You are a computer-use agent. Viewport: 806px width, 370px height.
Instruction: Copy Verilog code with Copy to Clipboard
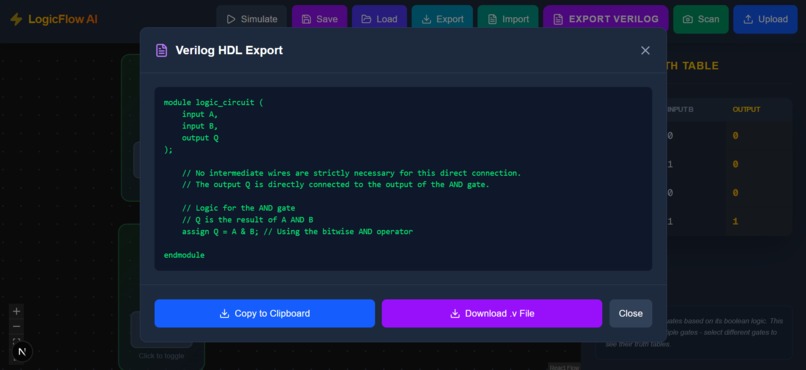[265, 313]
